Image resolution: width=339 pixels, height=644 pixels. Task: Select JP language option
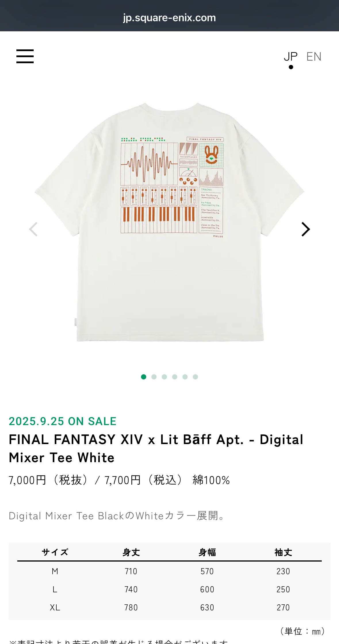(291, 57)
